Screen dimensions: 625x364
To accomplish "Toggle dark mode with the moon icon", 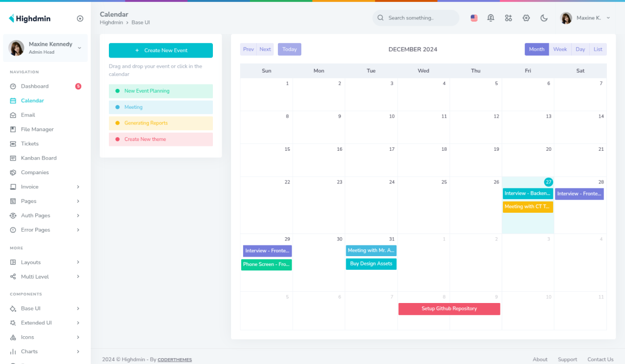I will (x=543, y=18).
